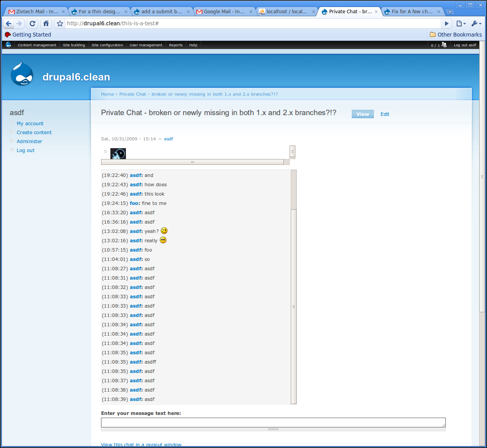Close the 'Private Chat' tab

376,12
